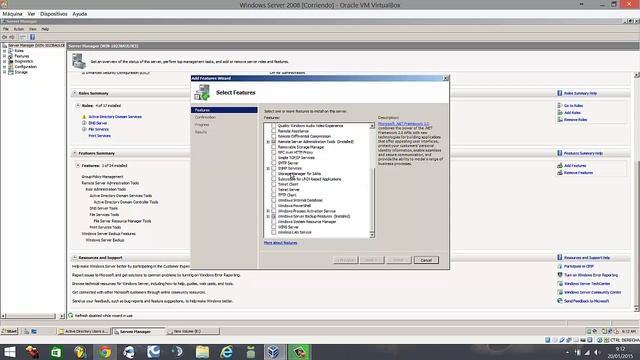
Task: Click the Back arrow in Server Manager toolbar
Action: [x=4, y=37]
